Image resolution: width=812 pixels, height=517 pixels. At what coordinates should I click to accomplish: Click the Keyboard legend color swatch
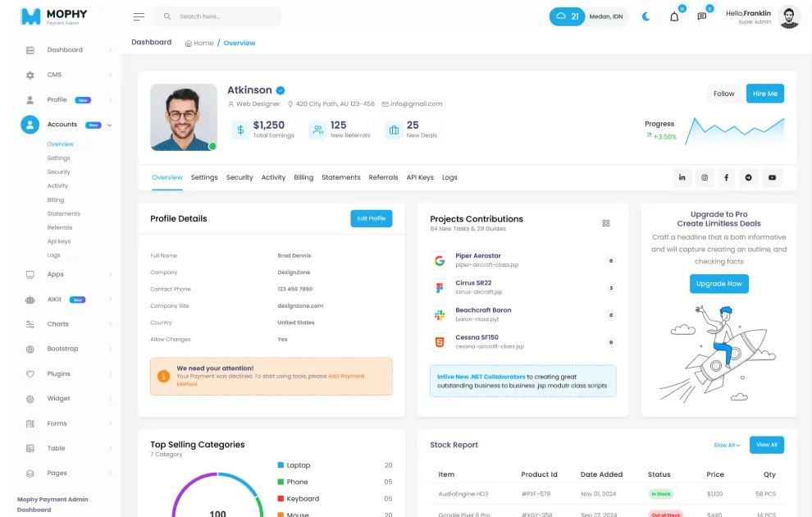click(281, 499)
